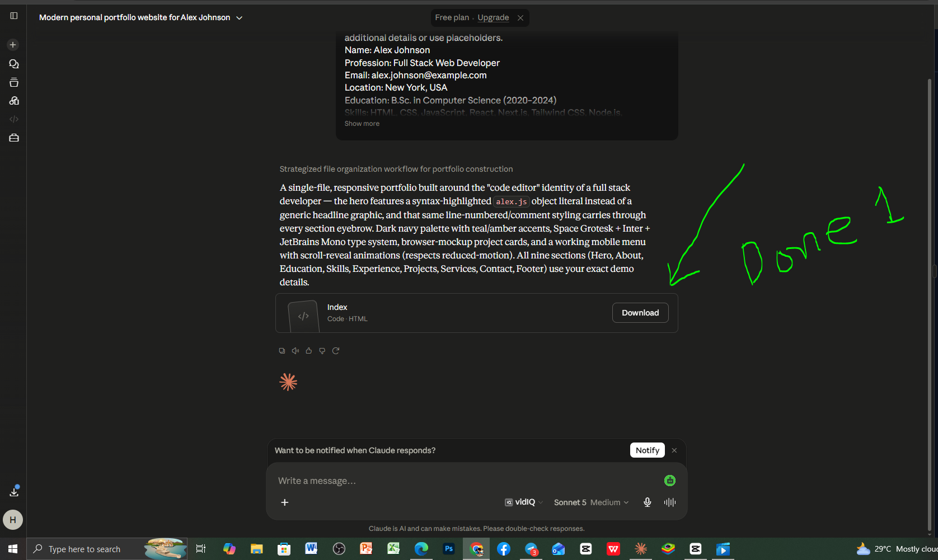Retry the response with regenerate icon

336,351
